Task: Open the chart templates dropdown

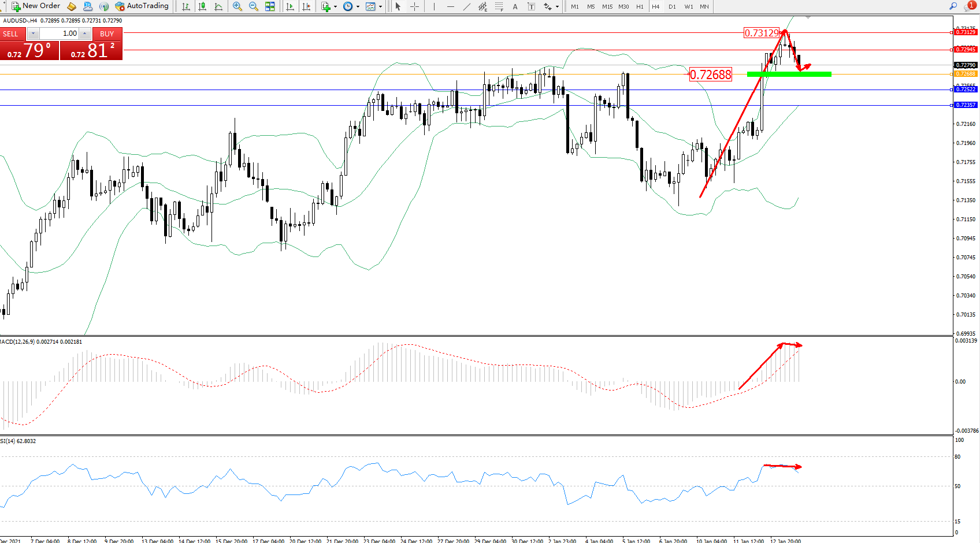Action: [x=380, y=7]
